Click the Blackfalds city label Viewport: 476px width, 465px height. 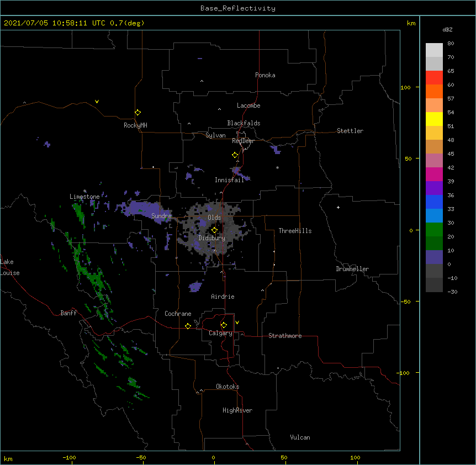(244, 123)
